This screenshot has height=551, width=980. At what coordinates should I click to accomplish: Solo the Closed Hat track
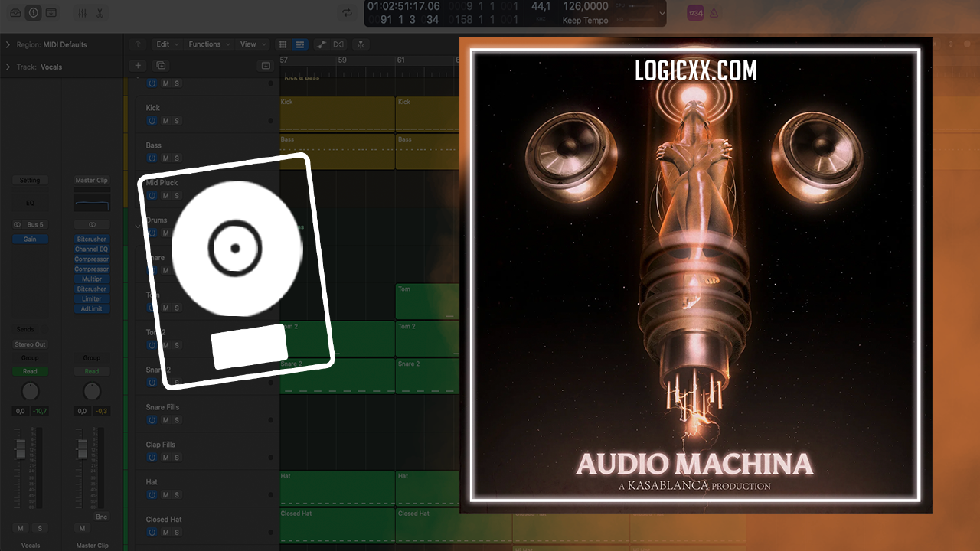pyautogui.click(x=177, y=533)
